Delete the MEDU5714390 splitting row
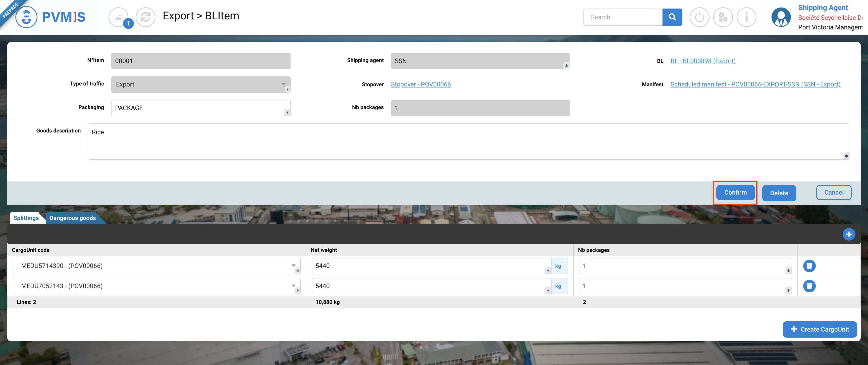The width and height of the screenshot is (868, 365). tap(809, 266)
